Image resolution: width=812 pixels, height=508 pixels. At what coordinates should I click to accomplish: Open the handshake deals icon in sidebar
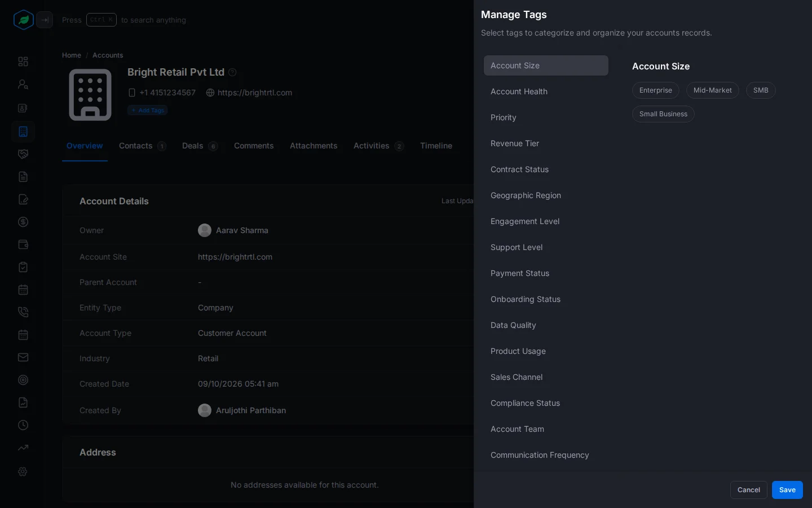coord(23,154)
